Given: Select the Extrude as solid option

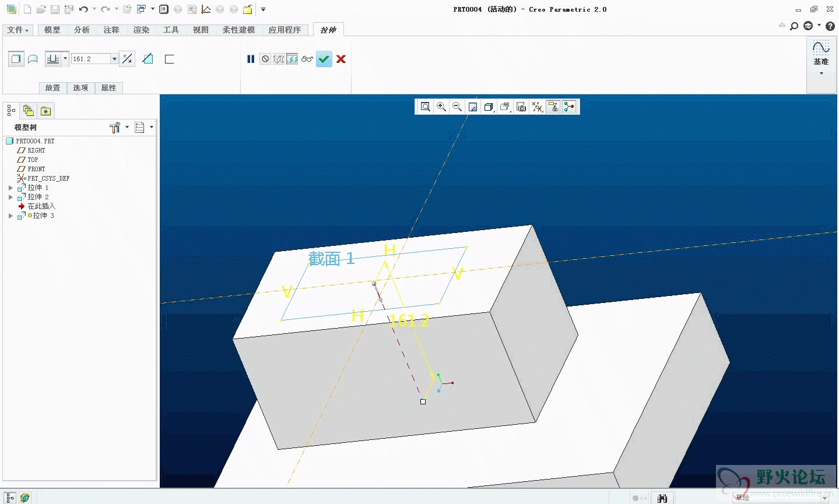Looking at the screenshot, I should [x=16, y=59].
